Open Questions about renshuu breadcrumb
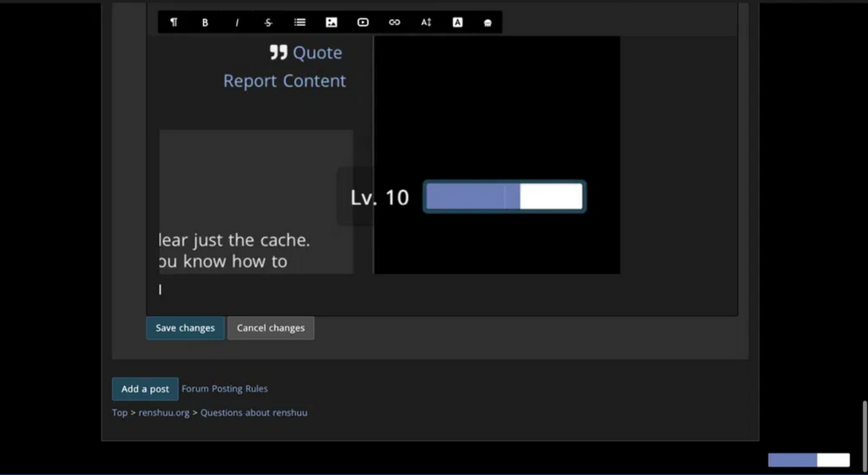868x475 pixels. [x=253, y=413]
